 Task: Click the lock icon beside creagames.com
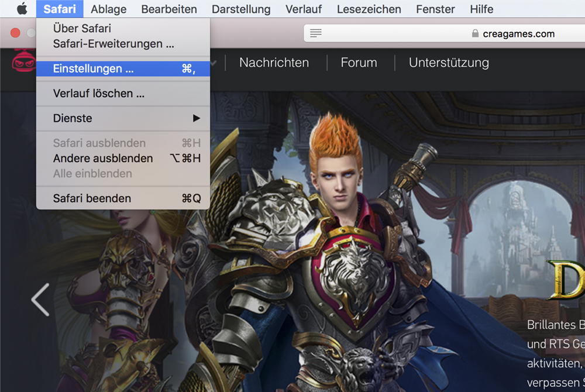tap(475, 33)
